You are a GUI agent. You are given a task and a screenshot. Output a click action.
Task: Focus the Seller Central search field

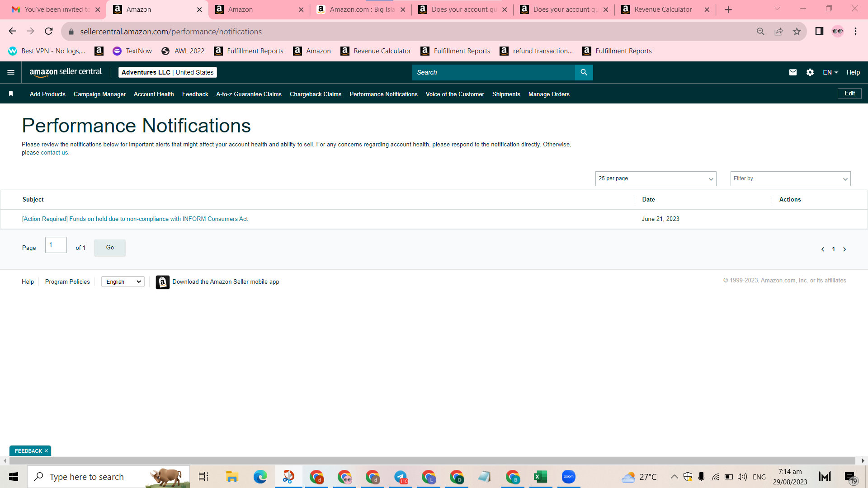[x=493, y=72]
